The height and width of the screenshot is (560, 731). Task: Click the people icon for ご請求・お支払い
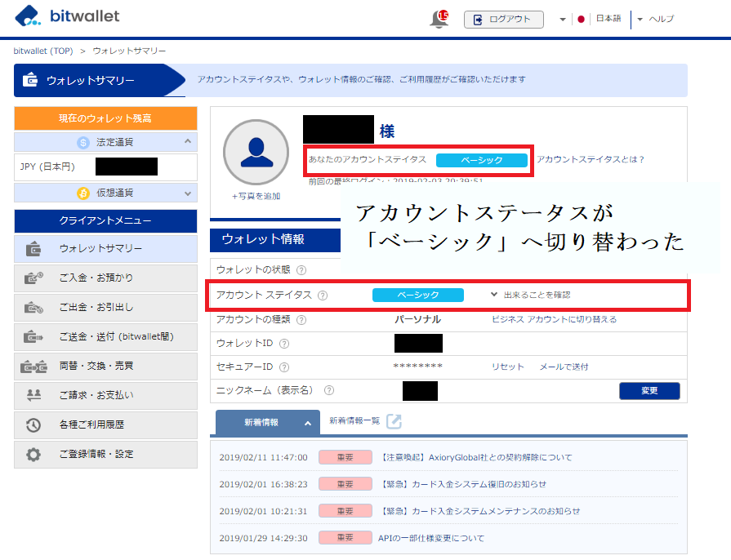(x=33, y=395)
